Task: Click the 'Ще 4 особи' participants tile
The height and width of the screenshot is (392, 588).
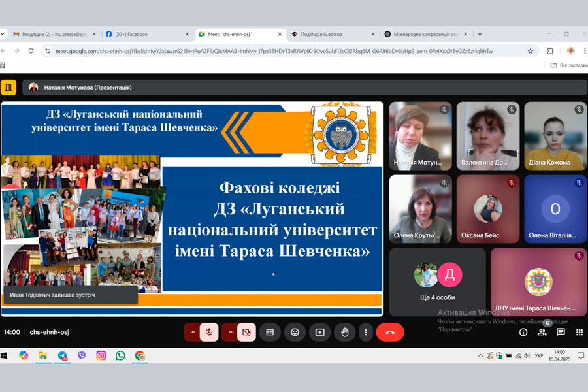Action: [437, 282]
